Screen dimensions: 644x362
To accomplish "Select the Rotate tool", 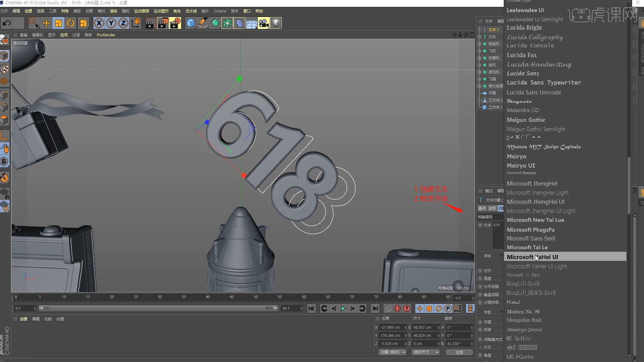I will [x=70, y=23].
